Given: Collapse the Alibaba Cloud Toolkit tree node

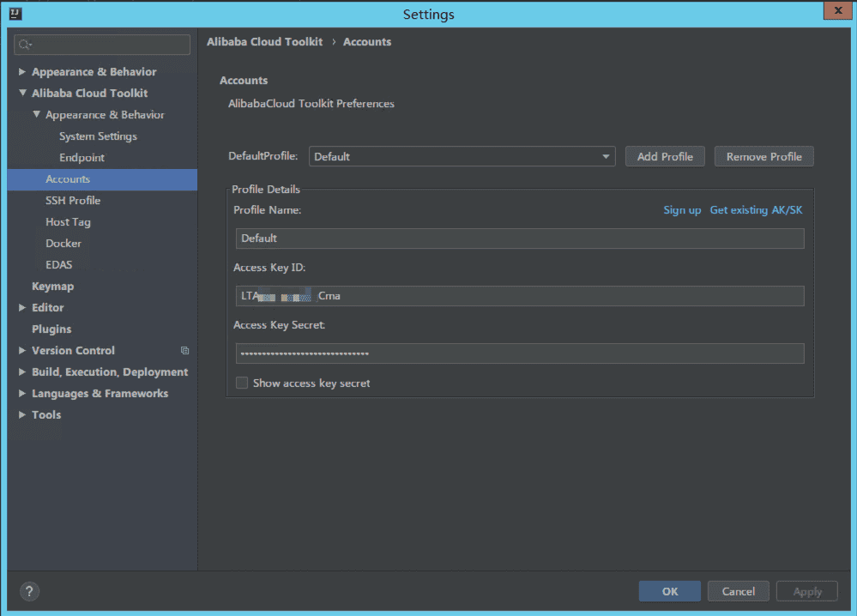Looking at the screenshot, I should 22,94.
